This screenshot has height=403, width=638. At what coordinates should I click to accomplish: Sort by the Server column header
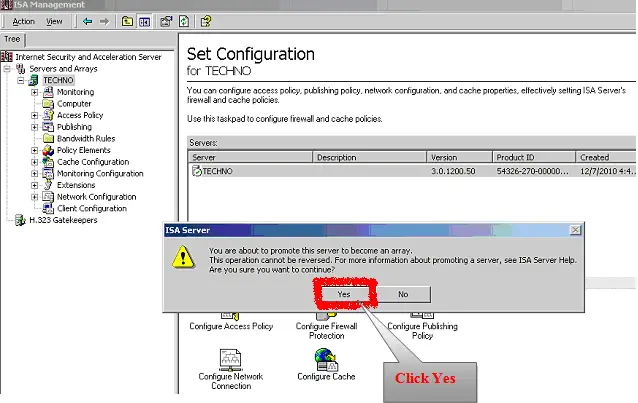point(250,157)
